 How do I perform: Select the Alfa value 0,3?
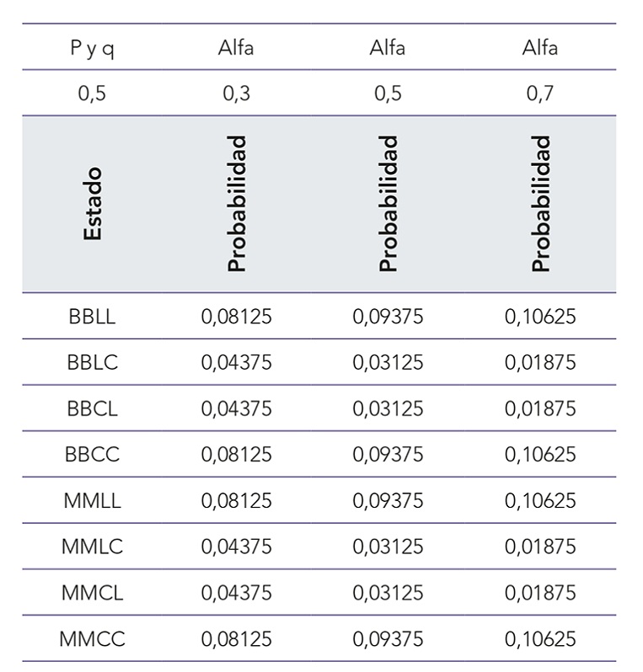pos(236,93)
